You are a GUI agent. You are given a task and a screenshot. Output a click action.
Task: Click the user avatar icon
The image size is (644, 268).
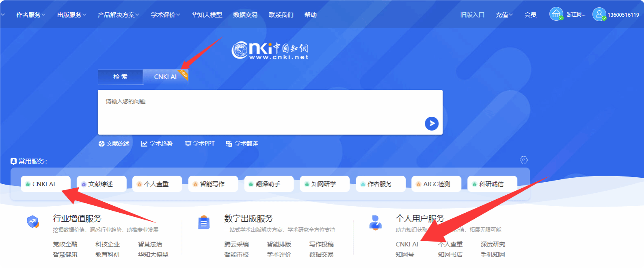(599, 14)
